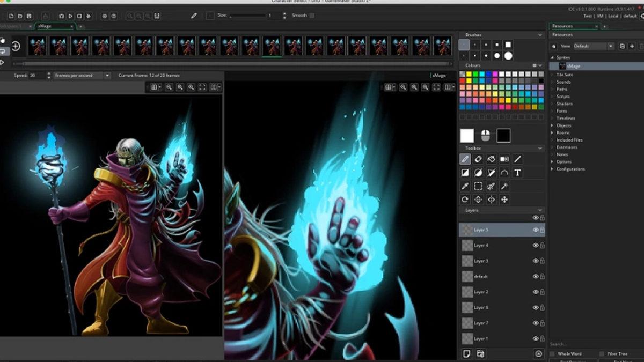Select sMage sprite in resource tree
Screen dimensions: 644x362
tap(573, 66)
